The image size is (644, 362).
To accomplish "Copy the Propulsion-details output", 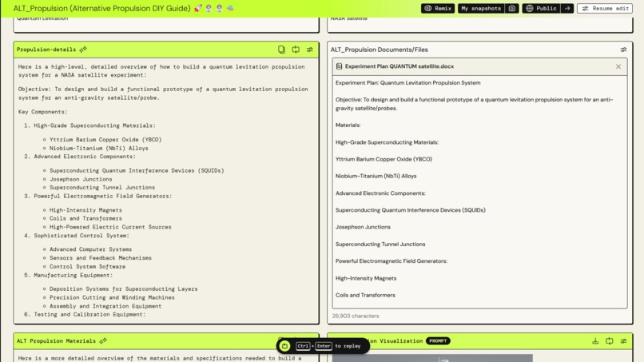I will click(x=281, y=50).
